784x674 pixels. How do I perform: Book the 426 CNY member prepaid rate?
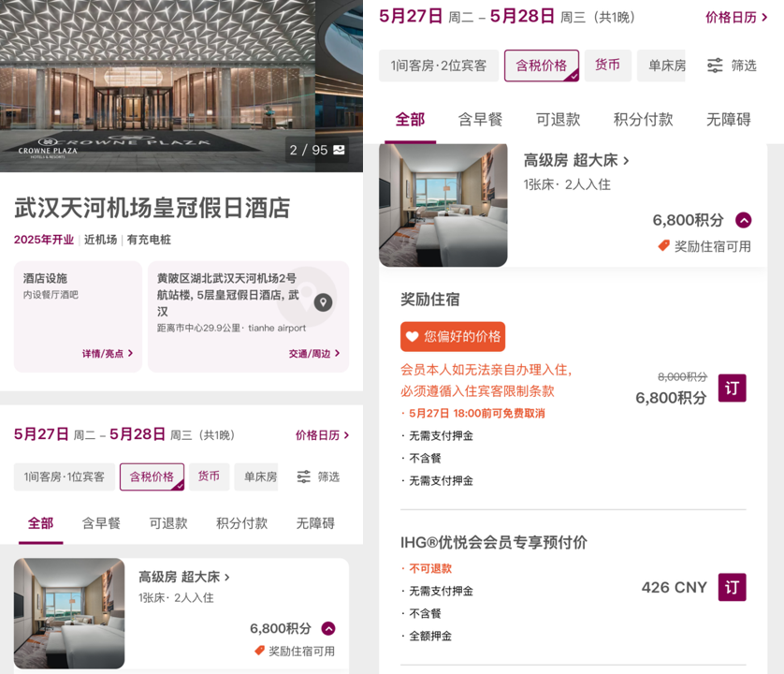pos(732,587)
